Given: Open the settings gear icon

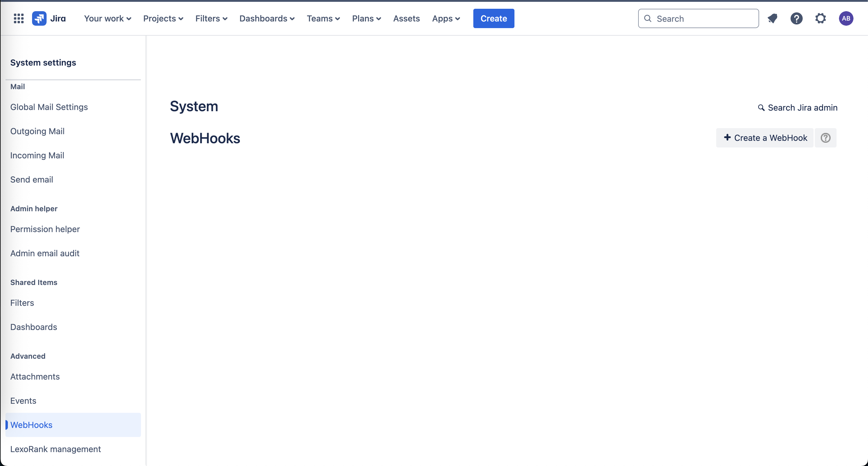Looking at the screenshot, I should pyautogui.click(x=821, y=18).
